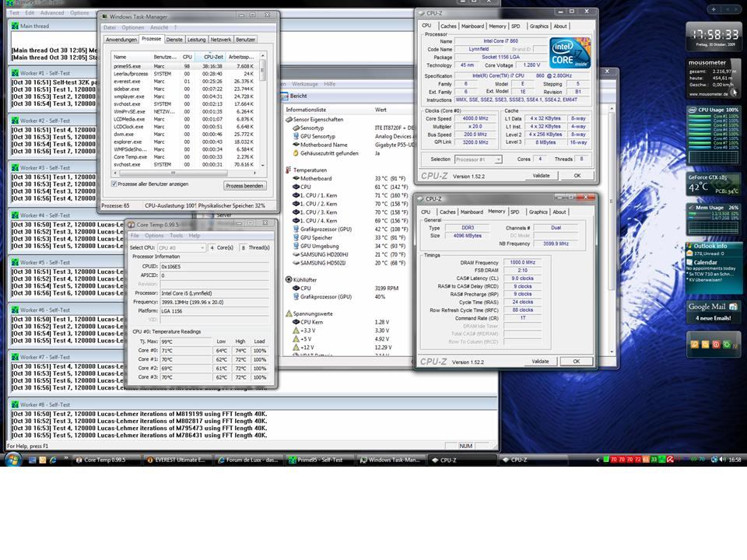
Task: Open the SPD tab in lower CPU-Z
Action: (514, 212)
